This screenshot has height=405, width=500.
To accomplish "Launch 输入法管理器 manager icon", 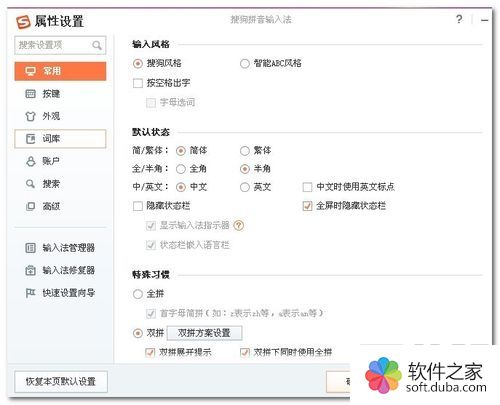I will click(x=30, y=248).
